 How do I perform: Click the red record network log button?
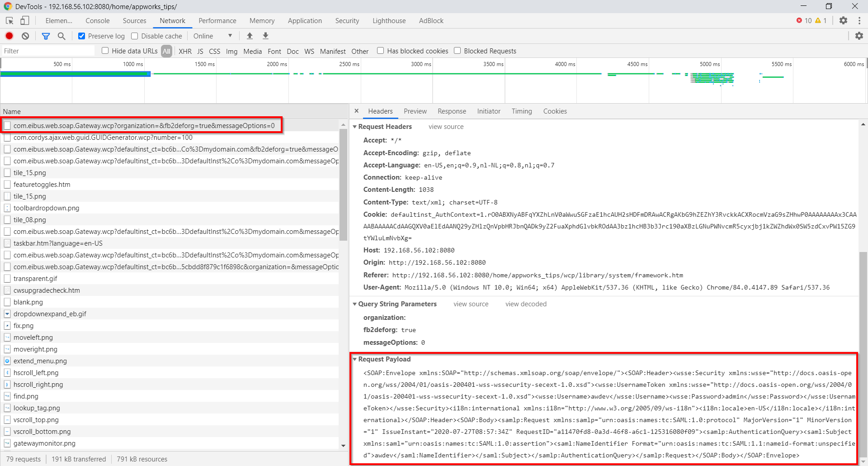(x=9, y=36)
